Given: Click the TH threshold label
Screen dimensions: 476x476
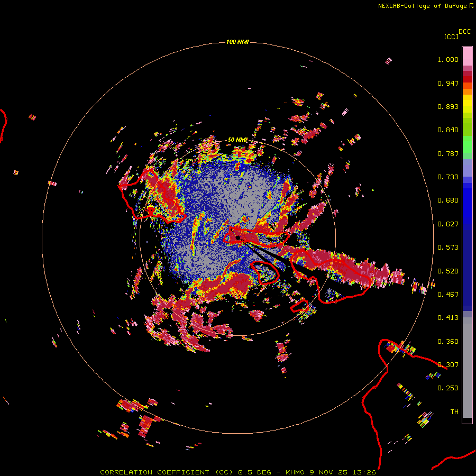Looking at the screenshot, I should click(x=454, y=412).
